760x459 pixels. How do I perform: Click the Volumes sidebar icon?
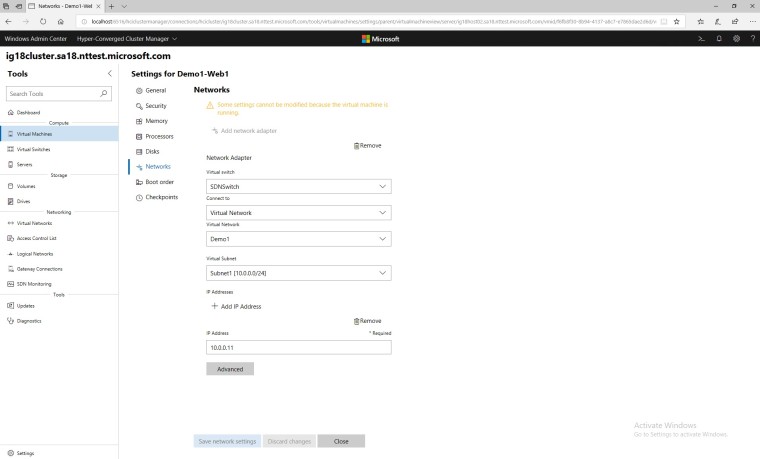[11, 186]
